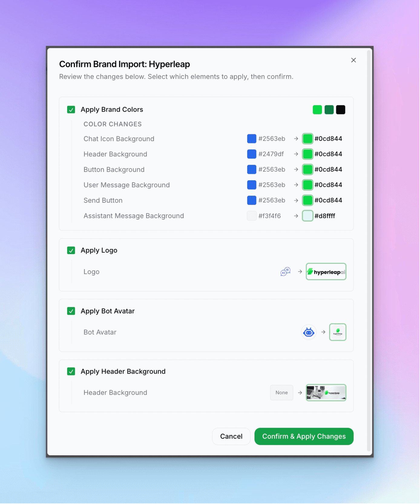Click Send Button old blue swatch
This screenshot has width=420, height=504.
tap(251, 200)
